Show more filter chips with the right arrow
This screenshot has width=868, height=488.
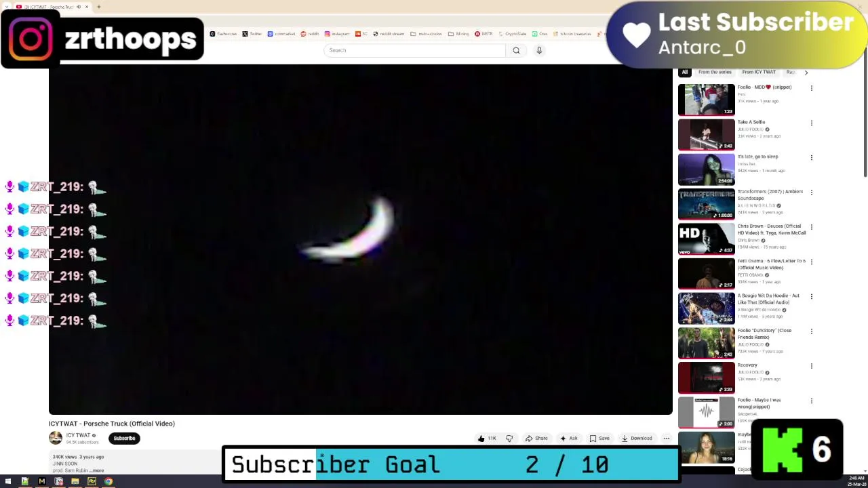[x=806, y=72]
